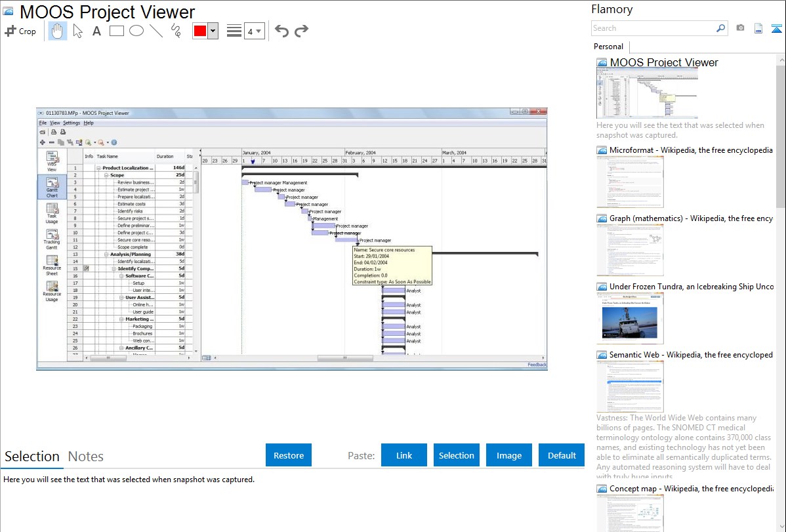Undo the last annotation
This screenshot has height=532, width=786.
pyautogui.click(x=281, y=31)
